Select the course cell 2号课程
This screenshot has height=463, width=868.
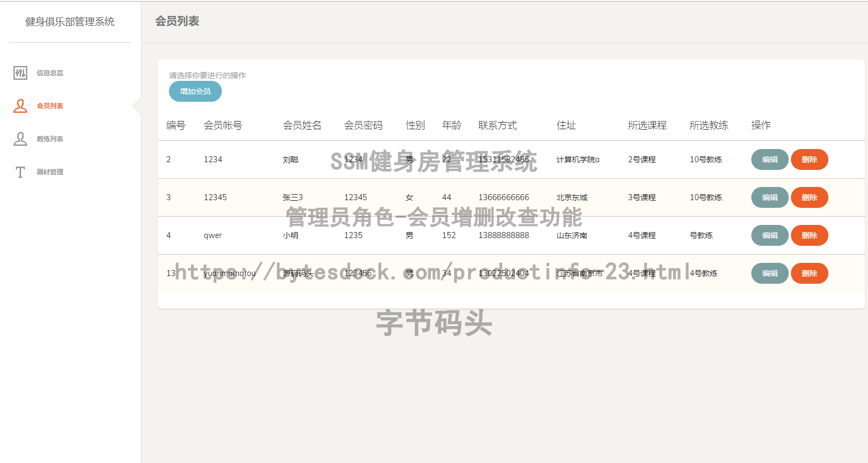click(642, 159)
